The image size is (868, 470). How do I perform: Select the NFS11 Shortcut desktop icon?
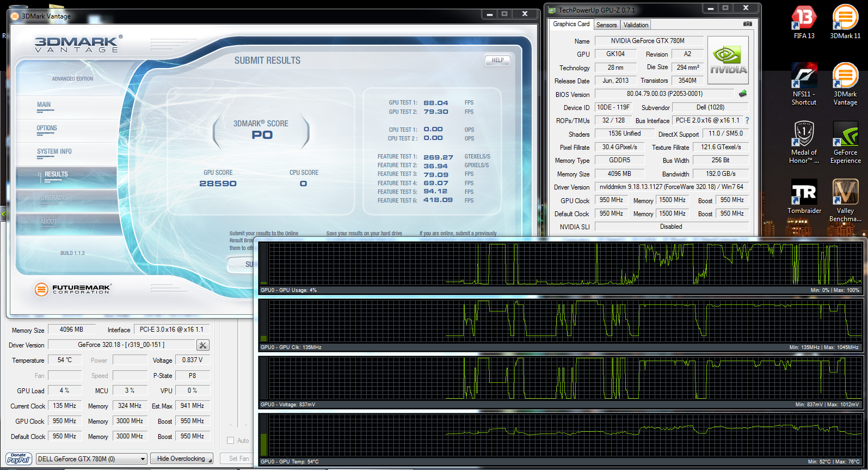(x=804, y=83)
